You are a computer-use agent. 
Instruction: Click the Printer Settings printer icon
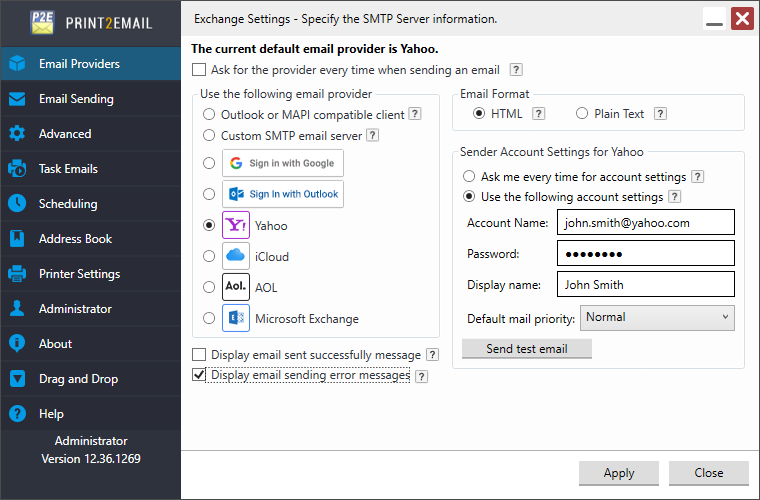coord(17,274)
